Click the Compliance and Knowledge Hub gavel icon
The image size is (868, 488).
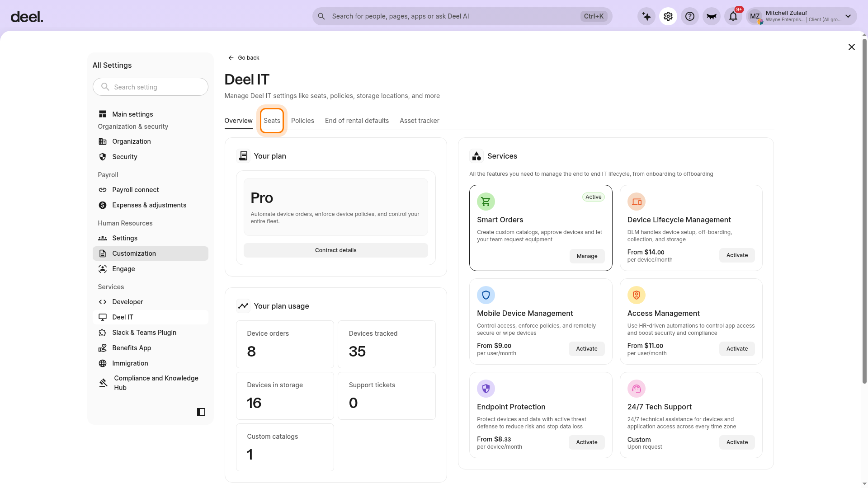[104, 383]
